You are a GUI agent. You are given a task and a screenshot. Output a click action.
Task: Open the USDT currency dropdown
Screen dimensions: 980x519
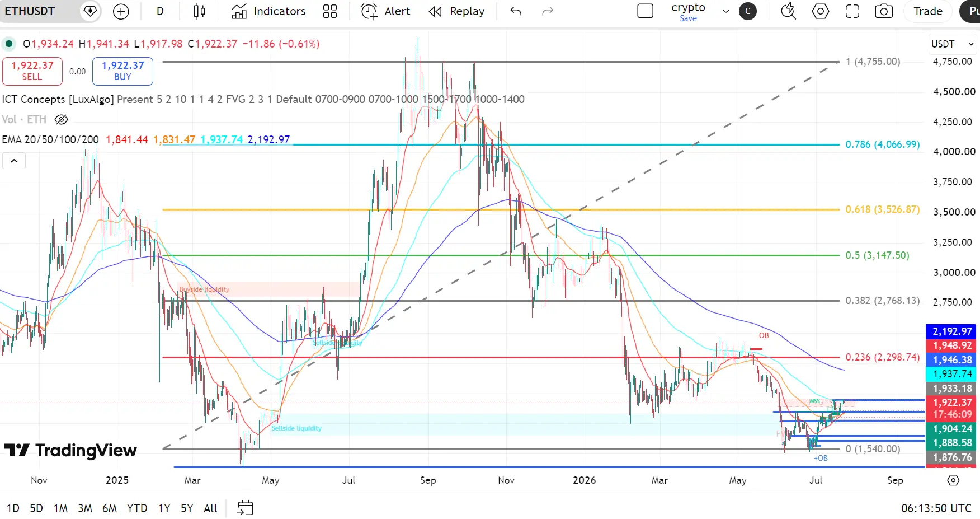tap(953, 44)
